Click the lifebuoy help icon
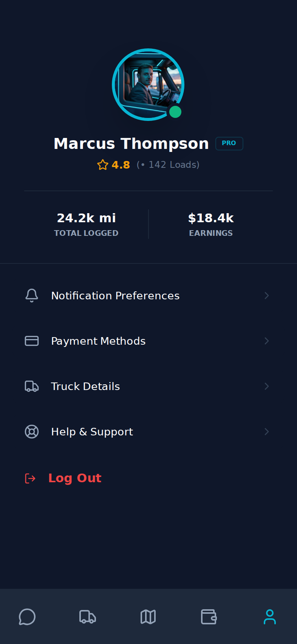The width and height of the screenshot is (297, 644). (32, 432)
